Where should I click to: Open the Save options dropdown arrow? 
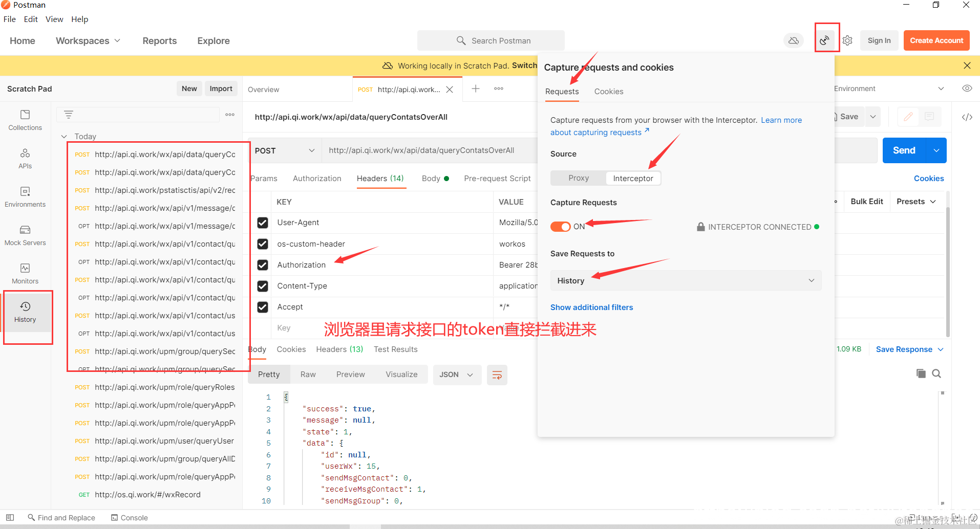click(873, 117)
